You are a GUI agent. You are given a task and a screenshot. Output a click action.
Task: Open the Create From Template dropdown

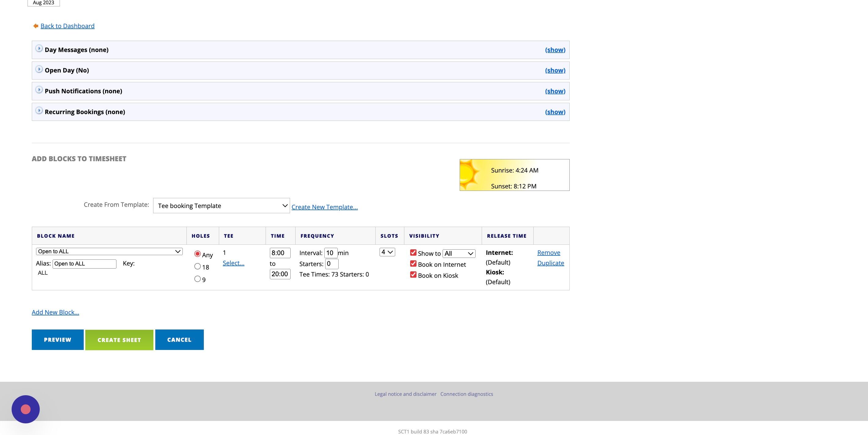221,206
